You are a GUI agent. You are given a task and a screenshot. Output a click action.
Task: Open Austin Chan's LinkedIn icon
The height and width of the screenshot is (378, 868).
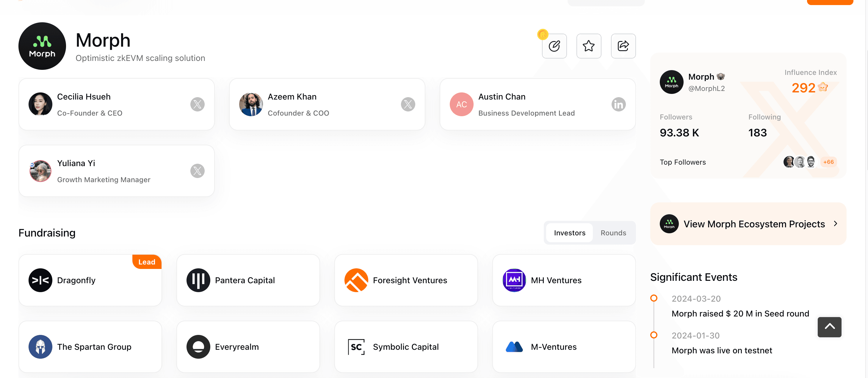click(x=619, y=104)
